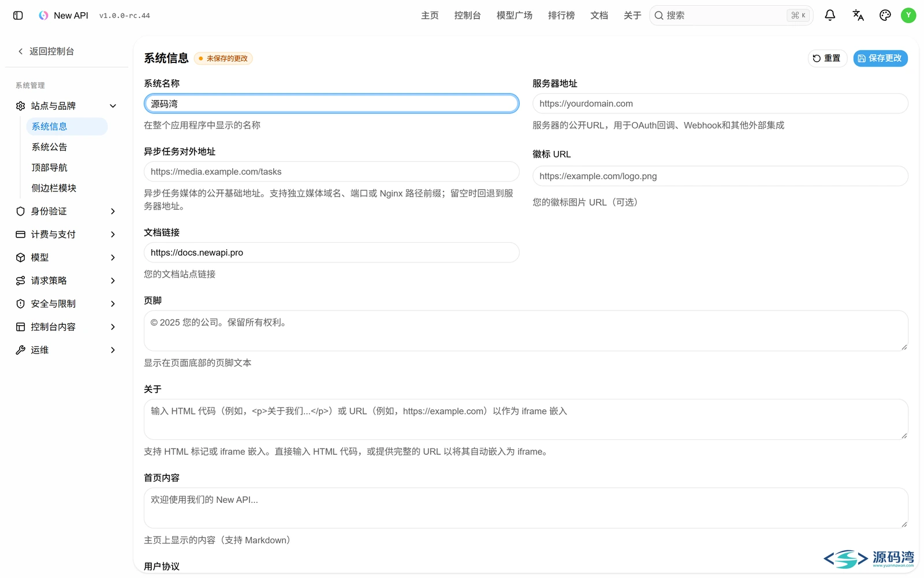This screenshot has height=578, width=924.
Task: Expand the 安全与限制 section chevron
Action: tap(113, 304)
